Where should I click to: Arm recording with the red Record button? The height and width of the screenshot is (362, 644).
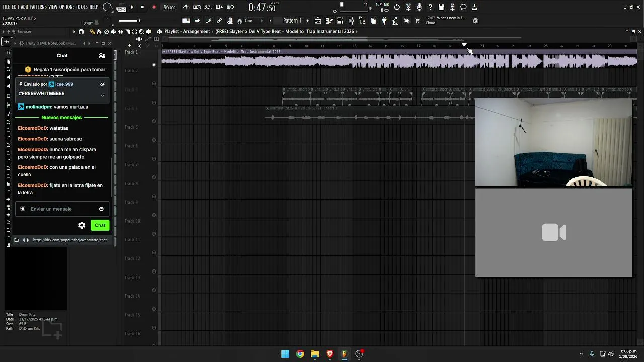pos(154,7)
